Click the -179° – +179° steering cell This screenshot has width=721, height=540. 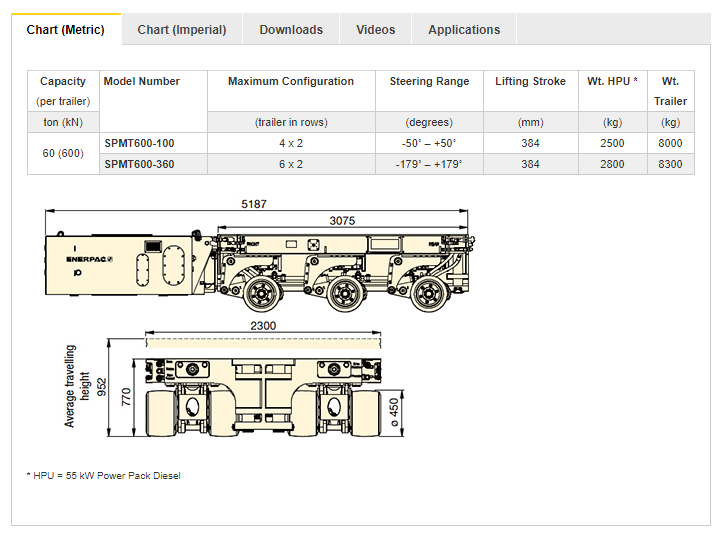(x=429, y=164)
